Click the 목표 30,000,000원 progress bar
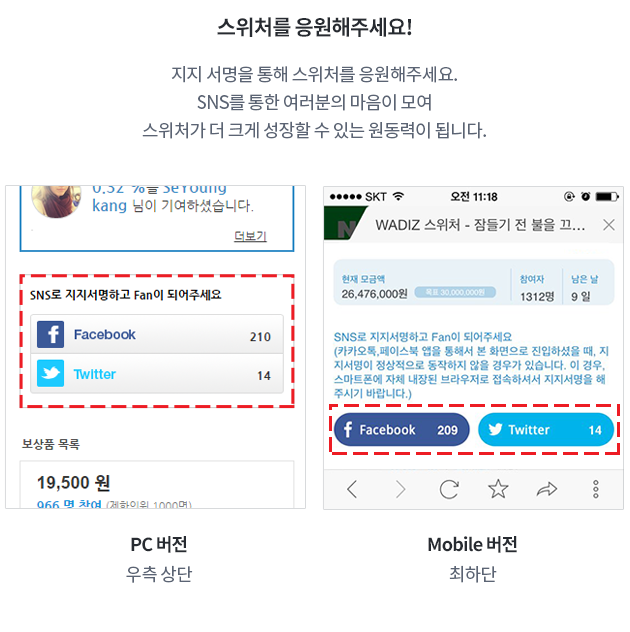630x632 pixels. (455, 292)
